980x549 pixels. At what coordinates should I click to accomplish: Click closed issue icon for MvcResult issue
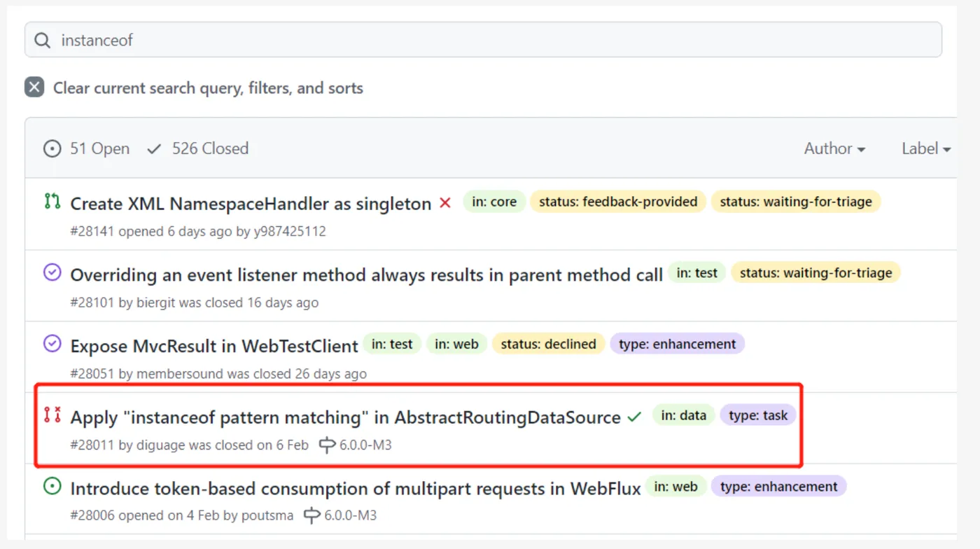click(x=52, y=344)
